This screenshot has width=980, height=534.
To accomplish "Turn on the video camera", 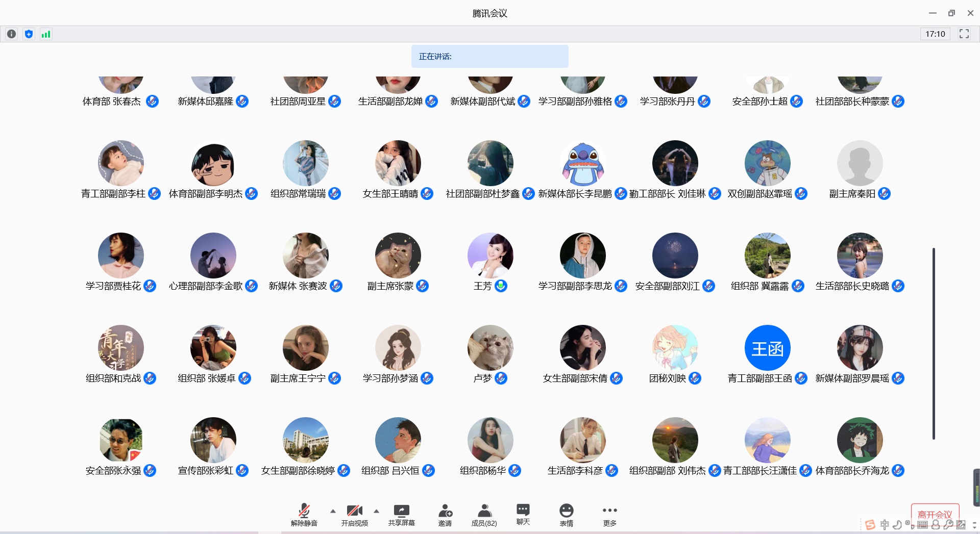I will [354, 515].
